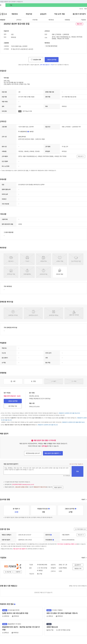Click the YES POWER company logo
Image resolution: width=87 pixels, height=644 pixels.
[13, 566]
